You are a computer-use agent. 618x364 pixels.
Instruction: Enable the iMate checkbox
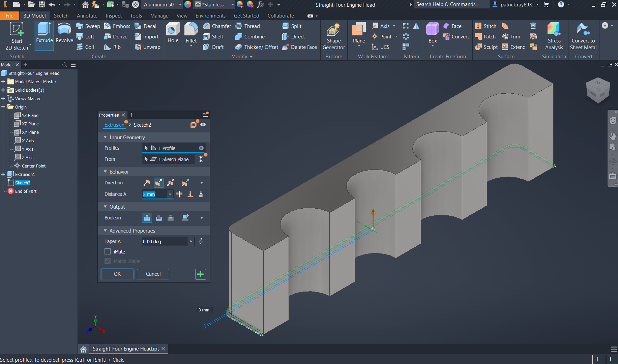coord(108,251)
